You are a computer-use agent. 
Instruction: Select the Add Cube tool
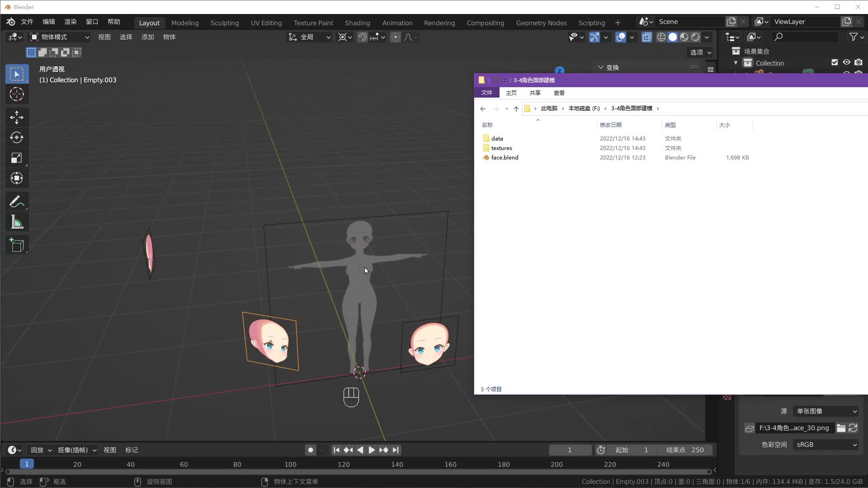coord(17,245)
